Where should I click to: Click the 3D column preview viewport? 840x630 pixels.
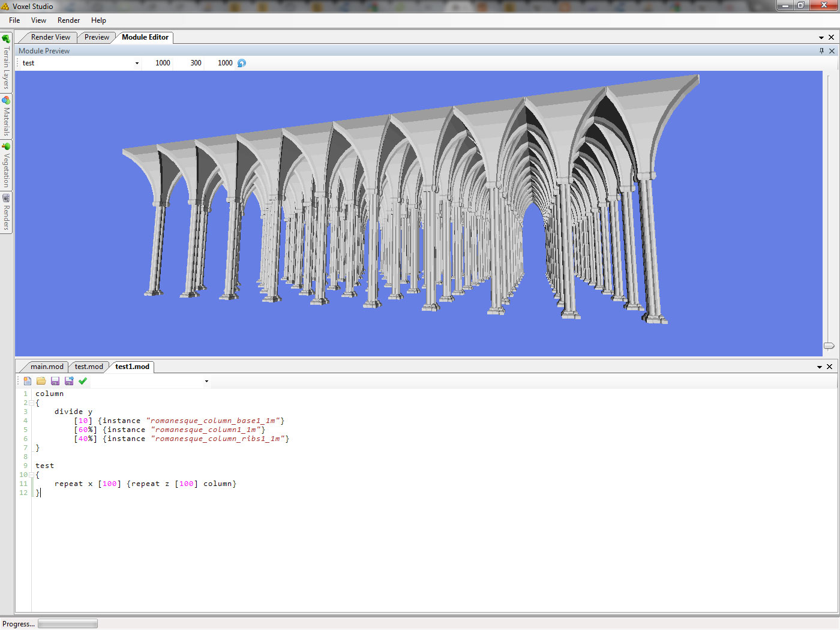tap(419, 214)
